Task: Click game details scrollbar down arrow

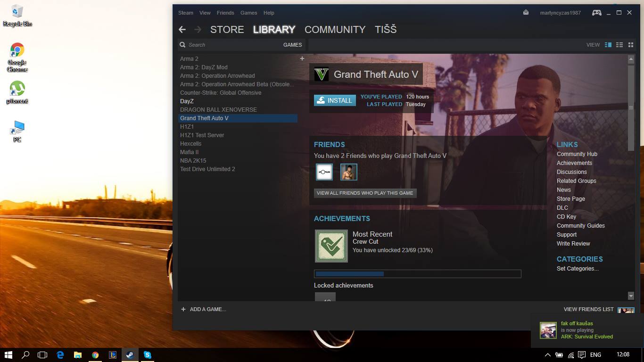Action: coord(631,296)
